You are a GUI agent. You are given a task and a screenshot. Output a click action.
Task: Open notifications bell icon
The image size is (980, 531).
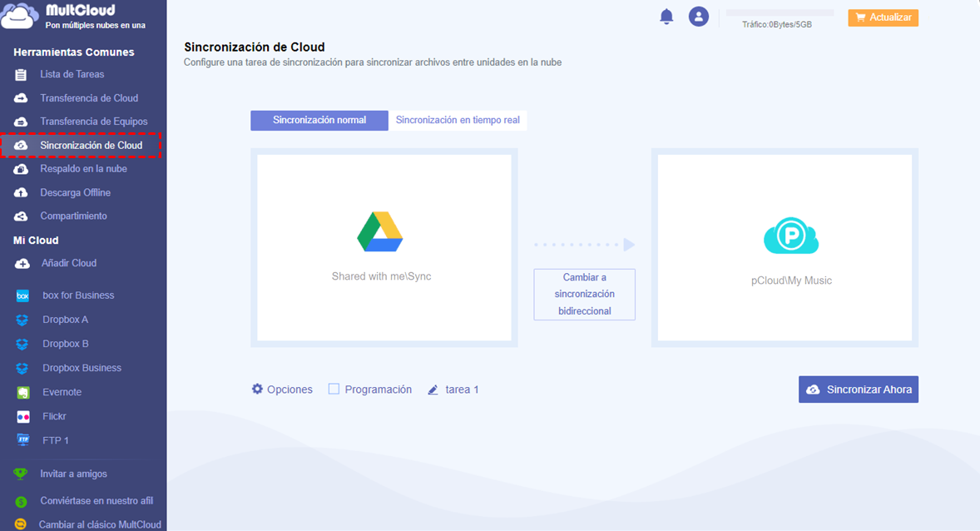[666, 17]
